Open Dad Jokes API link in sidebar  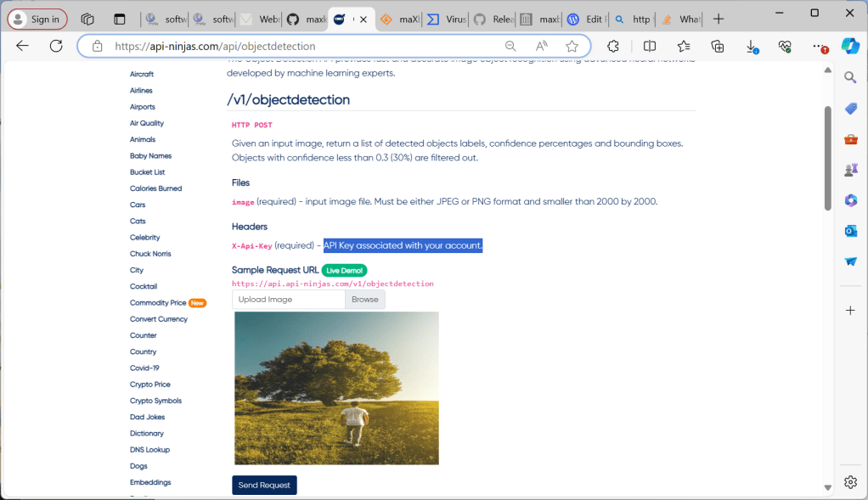click(x=147, y=417)
